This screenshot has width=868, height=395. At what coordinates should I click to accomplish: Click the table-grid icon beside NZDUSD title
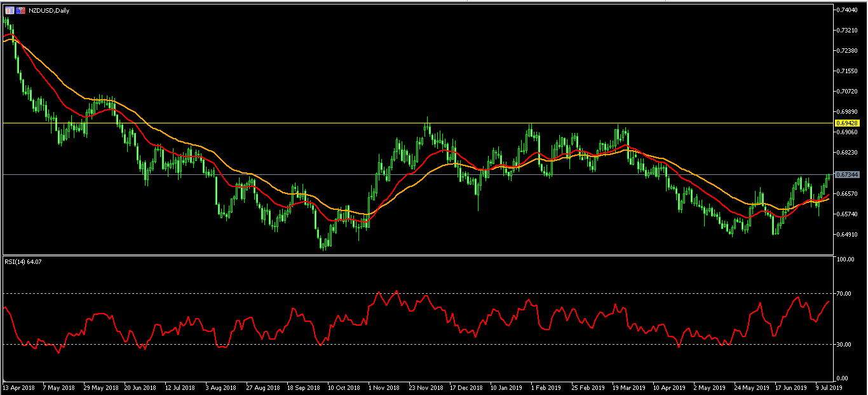click(10, 11)
